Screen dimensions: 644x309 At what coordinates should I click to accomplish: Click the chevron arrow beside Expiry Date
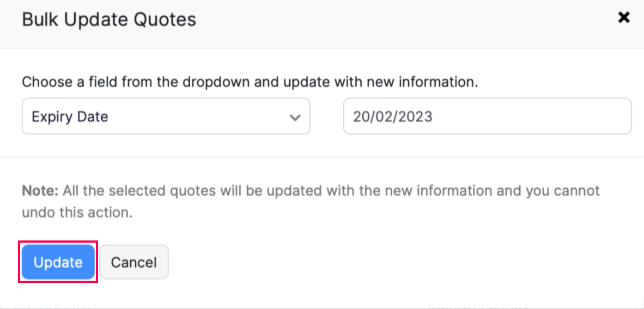pyautogui.click(x=295, y=117)
